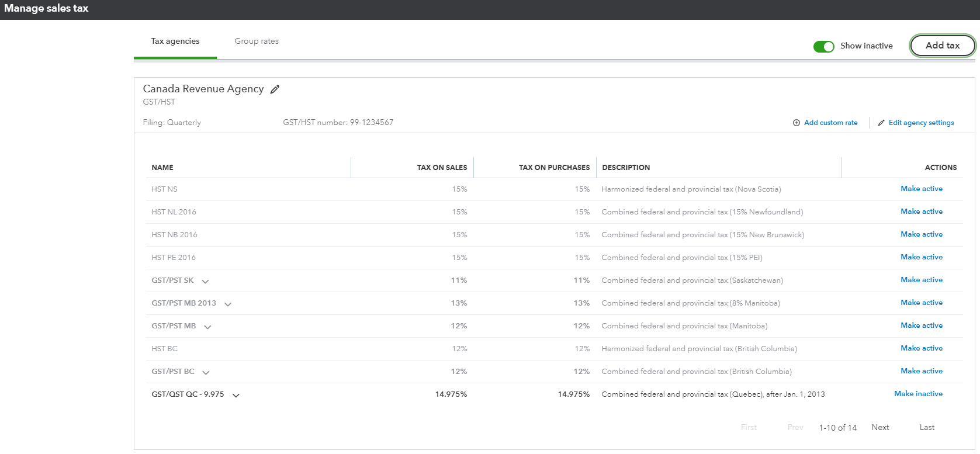The height and width of the screenshot is (454, 980).
Task: Click the Canada Revenue Agency heading
Action: (203, 89)
